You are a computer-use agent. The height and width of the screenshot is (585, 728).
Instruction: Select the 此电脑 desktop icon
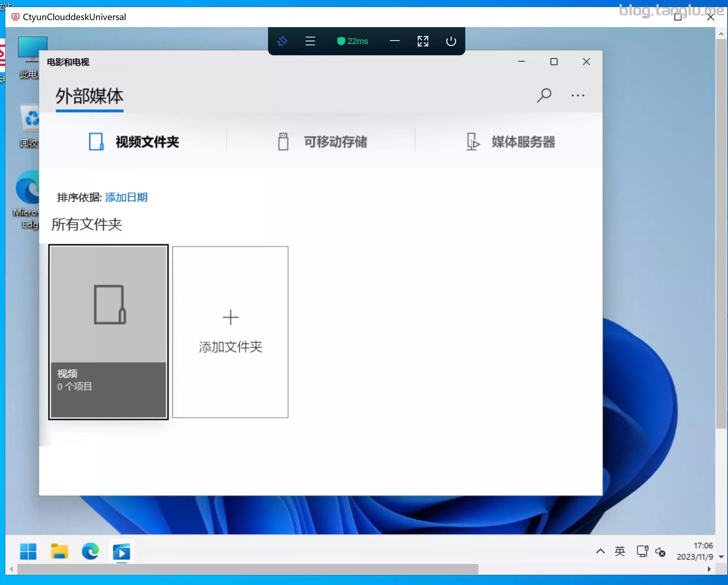pyautogui.click(x=31, y=58)
